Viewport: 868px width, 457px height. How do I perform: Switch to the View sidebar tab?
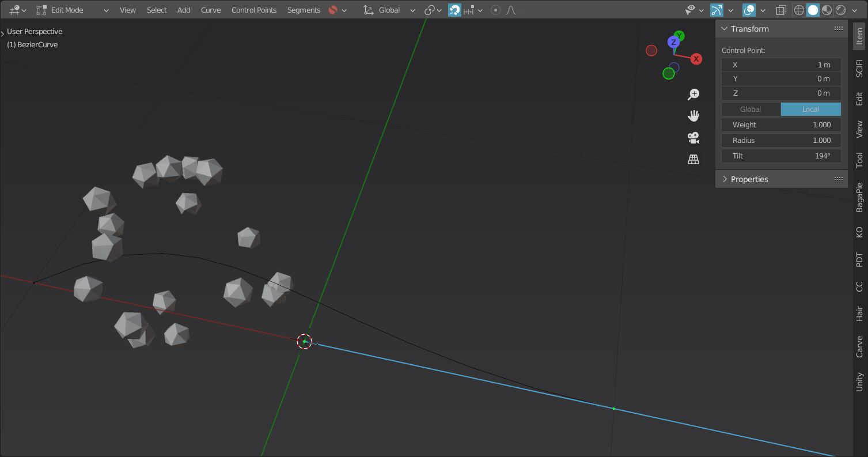coord(859,129)
